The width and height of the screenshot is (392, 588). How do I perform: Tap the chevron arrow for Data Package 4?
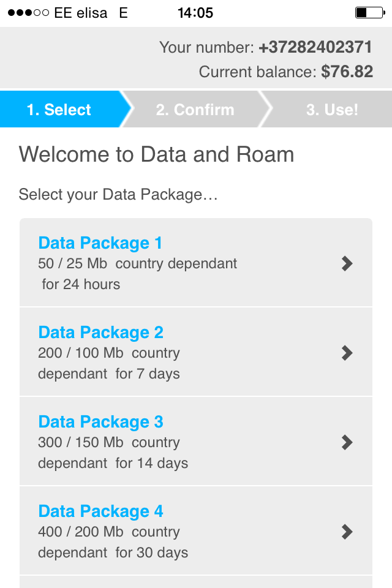pos(347,532)
